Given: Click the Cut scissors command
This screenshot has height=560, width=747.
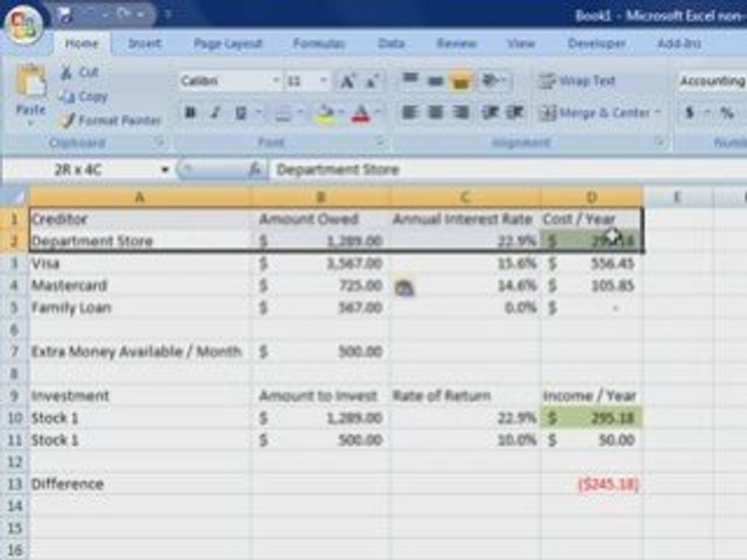Looking at the screenshot, I should click(80, 72).
